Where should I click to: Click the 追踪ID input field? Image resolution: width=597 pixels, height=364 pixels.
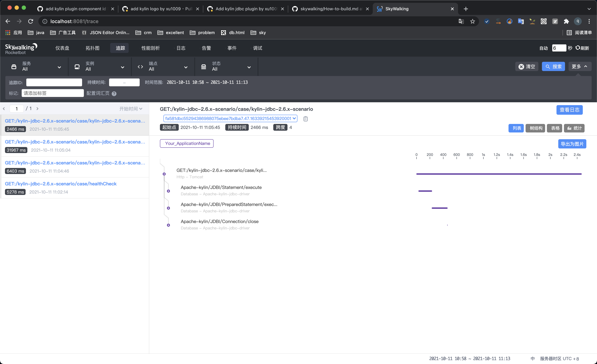click(54, 82)
